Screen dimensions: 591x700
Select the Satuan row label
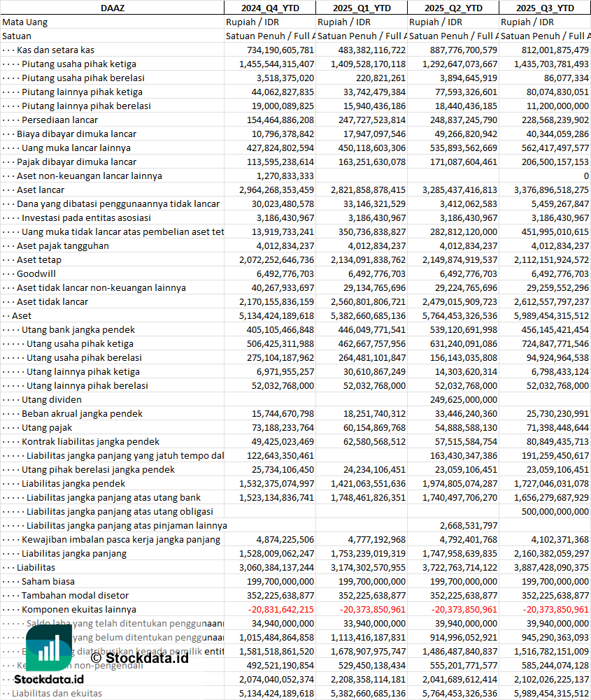(x=17, y=36)
